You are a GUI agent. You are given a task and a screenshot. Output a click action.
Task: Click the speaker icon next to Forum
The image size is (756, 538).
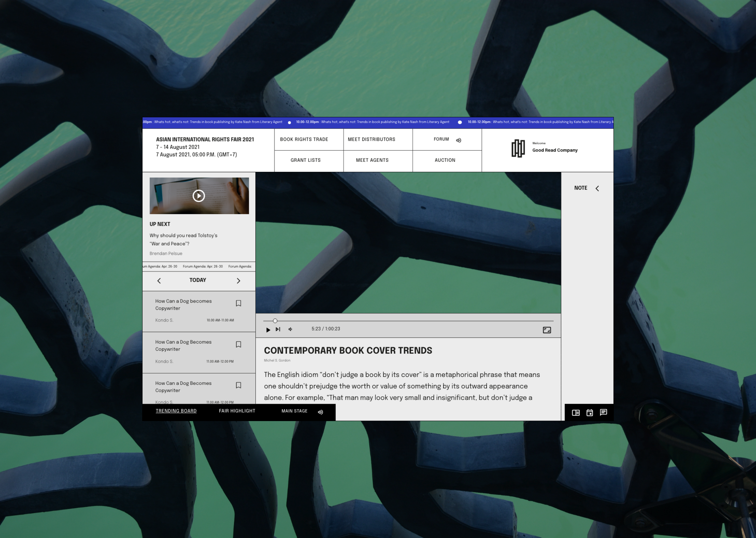[x=458, y=141]
